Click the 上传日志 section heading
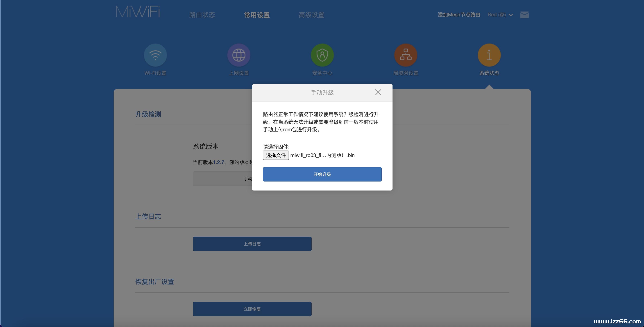The width and height of the screenshot is (644, 327). 148,216
